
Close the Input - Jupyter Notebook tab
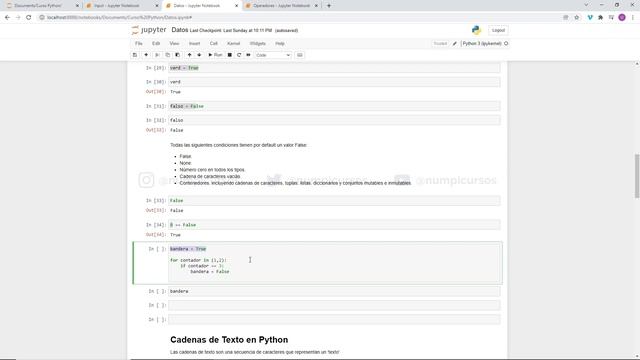(x=157, y=6)
